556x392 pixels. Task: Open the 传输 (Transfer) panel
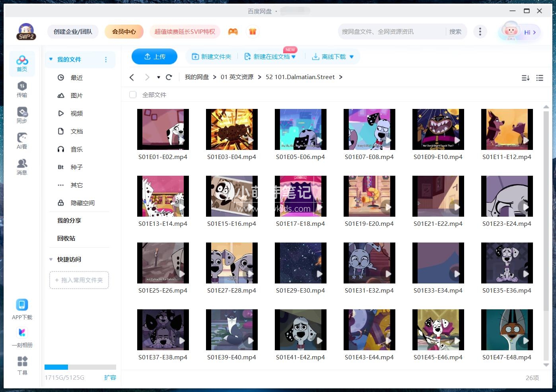[x=22, y=88]
